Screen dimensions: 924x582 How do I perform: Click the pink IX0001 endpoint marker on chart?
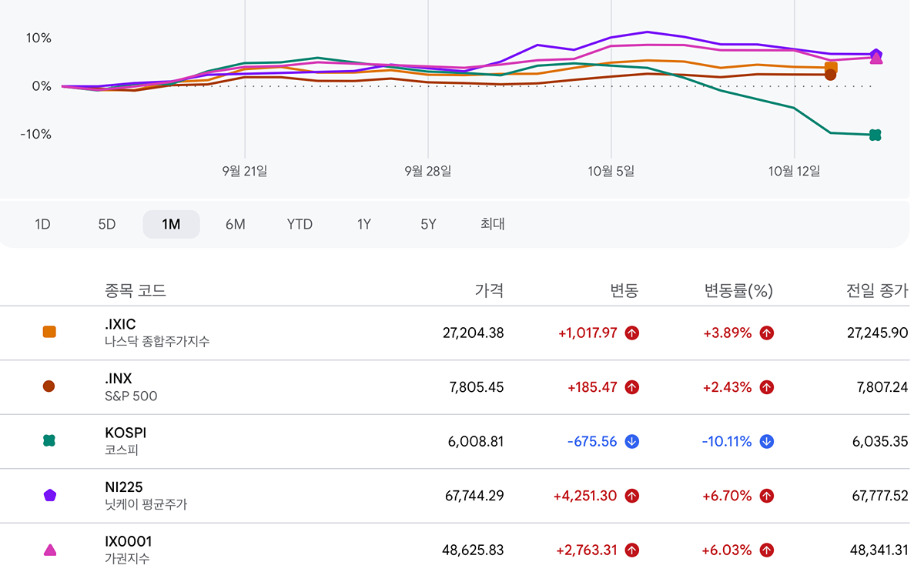pyautogui.click(x=875, y=59)
